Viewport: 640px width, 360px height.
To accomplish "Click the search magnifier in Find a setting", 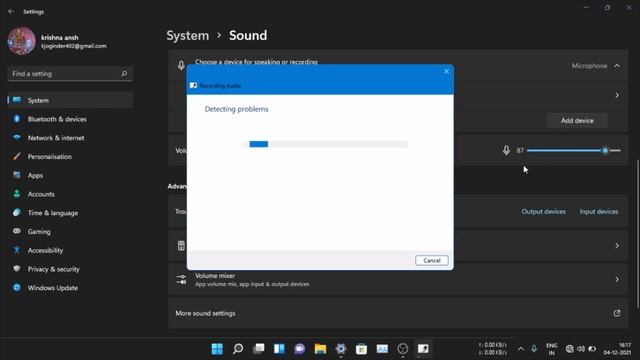I will click(124, 74).
